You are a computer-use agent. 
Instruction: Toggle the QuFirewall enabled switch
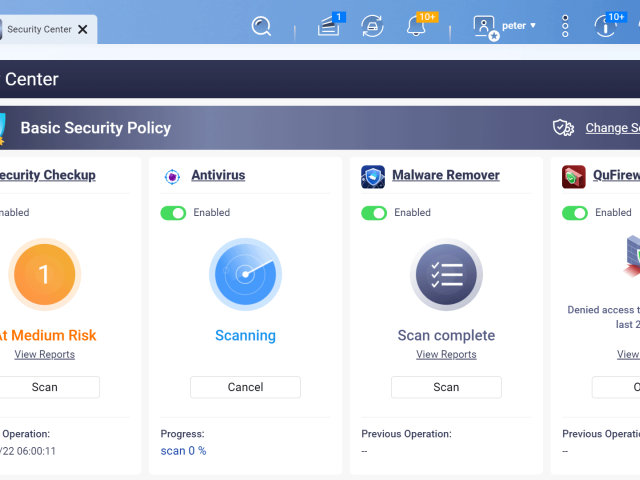pos(575,213)
